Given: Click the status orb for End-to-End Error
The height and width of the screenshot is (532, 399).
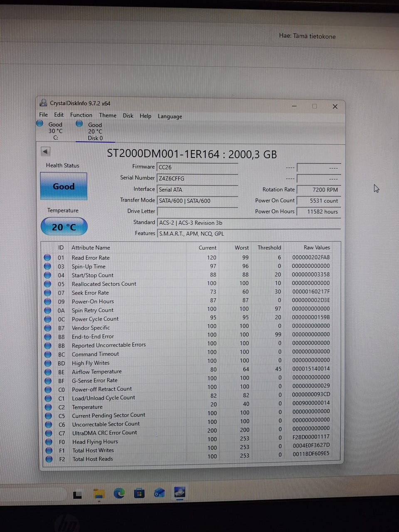Looking at the screenshot, I should [48, 337].
